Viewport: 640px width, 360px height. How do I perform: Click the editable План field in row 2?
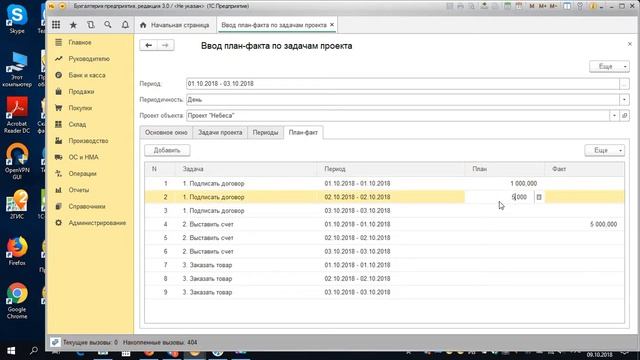(x=499, y=197)
